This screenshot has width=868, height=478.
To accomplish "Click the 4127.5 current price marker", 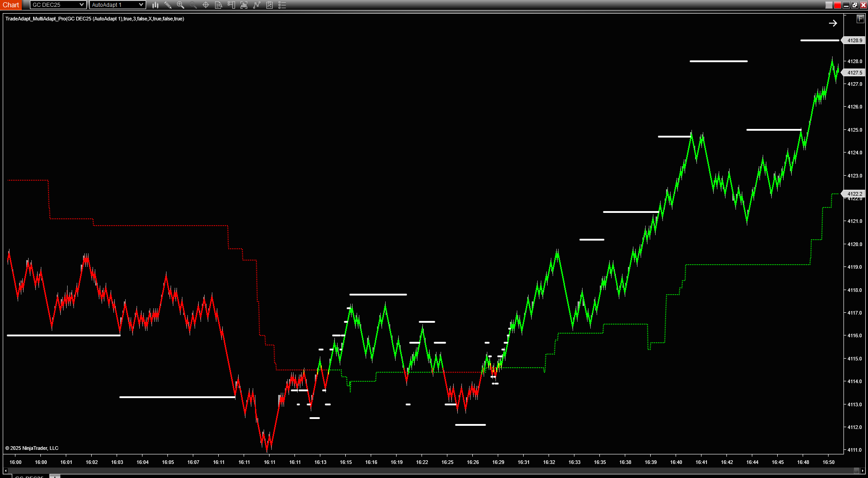I will point(854,73).
